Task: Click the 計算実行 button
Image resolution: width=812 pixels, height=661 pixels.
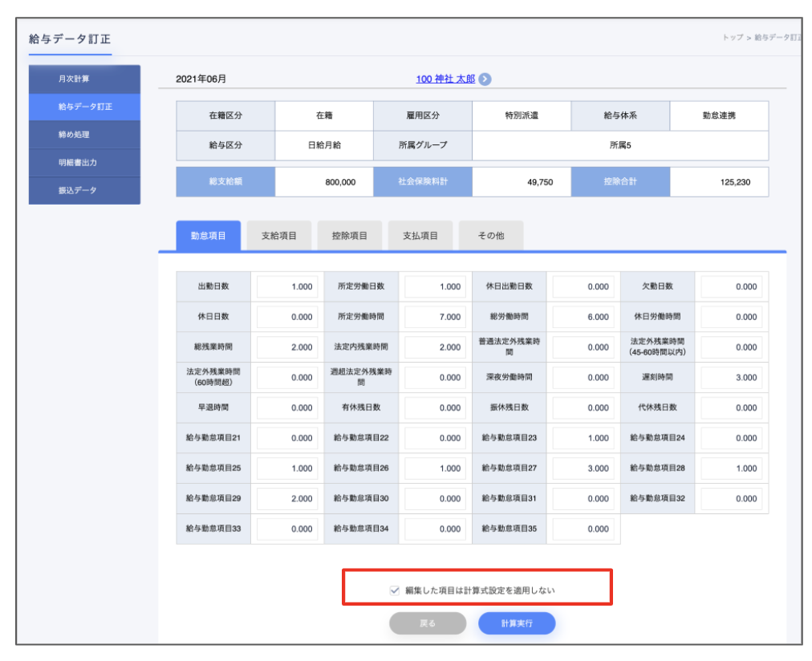Action: coord(517,623)
